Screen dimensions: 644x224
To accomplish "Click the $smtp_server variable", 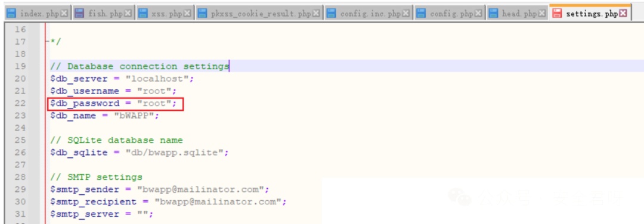I will pyautogui.click(x=85, y=214).
